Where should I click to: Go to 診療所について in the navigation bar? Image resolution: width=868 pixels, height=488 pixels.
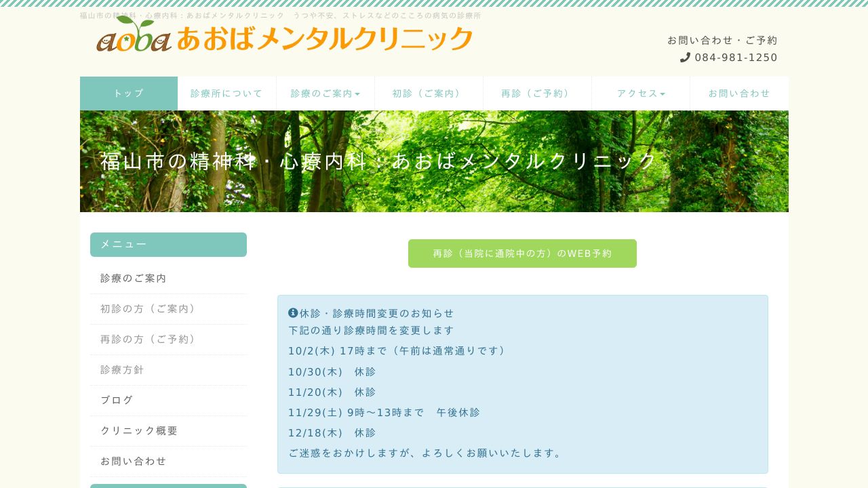tap(226, 94)
